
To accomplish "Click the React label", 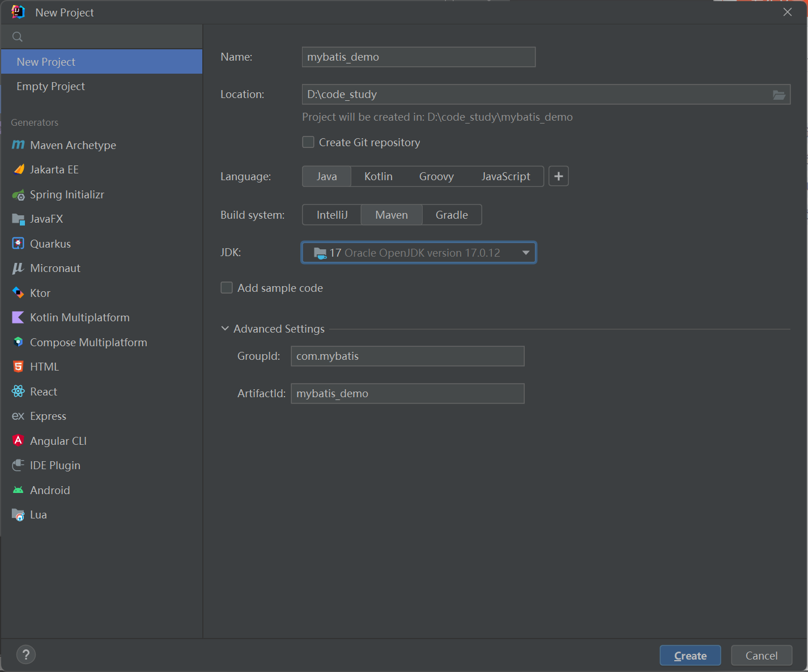I will coord(44,392).
